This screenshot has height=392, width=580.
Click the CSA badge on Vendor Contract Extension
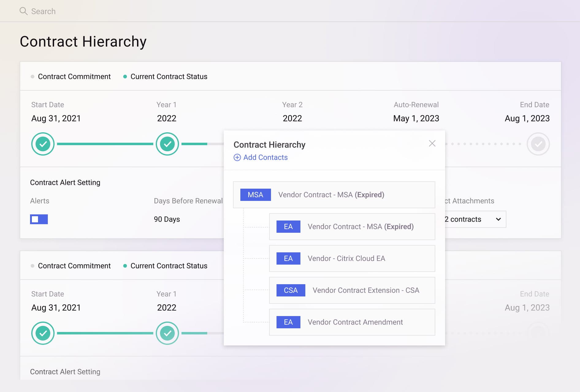[290, 290]
